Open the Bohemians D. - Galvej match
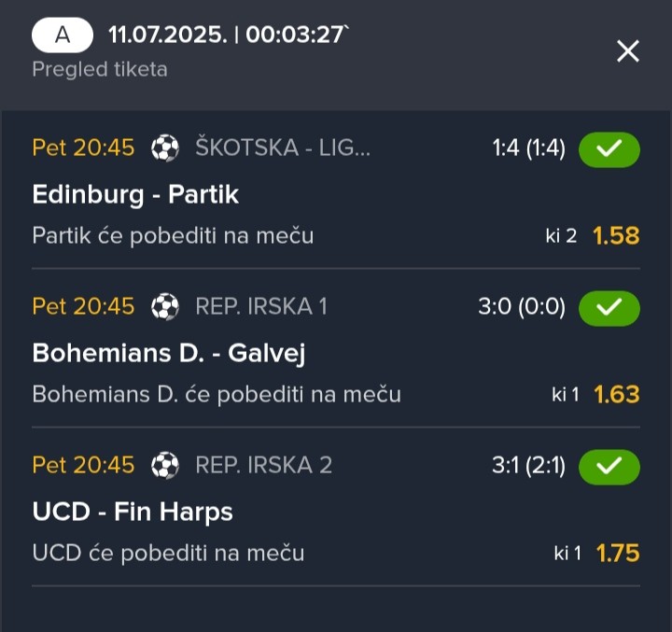672x632 pixels. 169,353
